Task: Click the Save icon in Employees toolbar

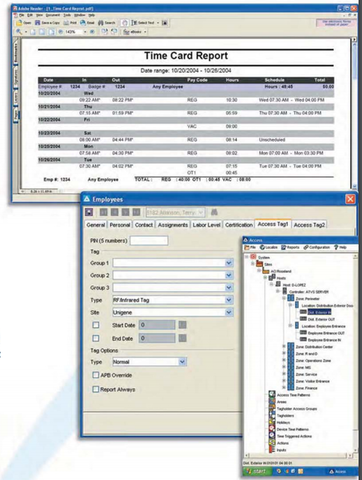Action: tap(89, 212)
